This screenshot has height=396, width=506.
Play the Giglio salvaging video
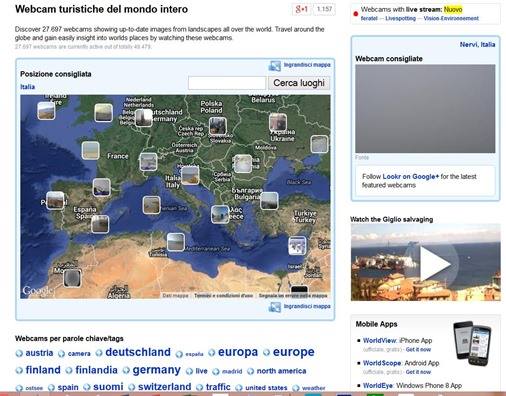[435, 264]
